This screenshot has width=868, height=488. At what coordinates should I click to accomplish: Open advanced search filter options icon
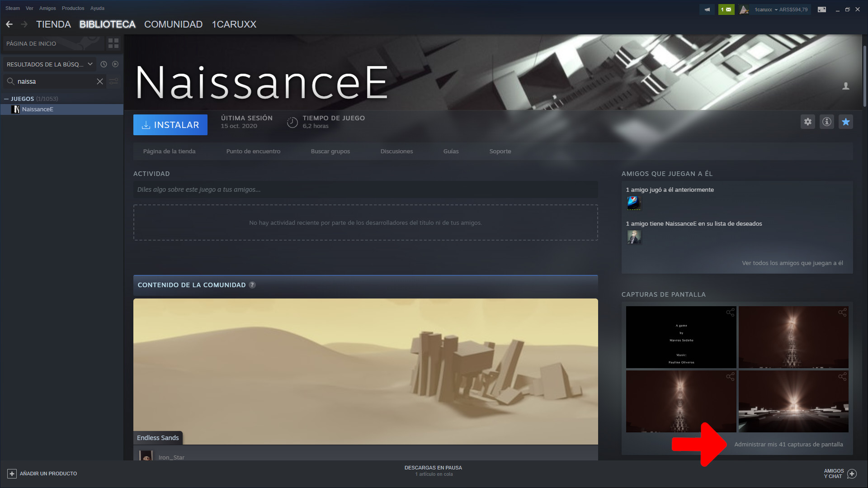click(x=113, y=81)
